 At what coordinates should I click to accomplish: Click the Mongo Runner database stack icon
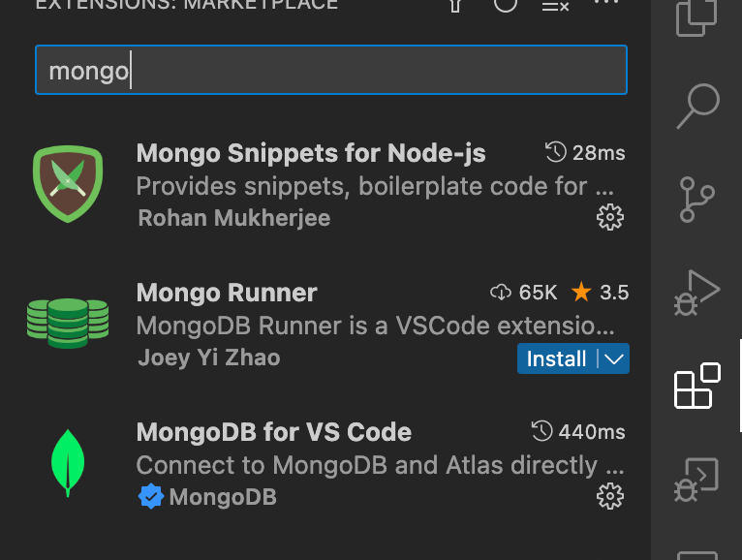coord(68,324)
